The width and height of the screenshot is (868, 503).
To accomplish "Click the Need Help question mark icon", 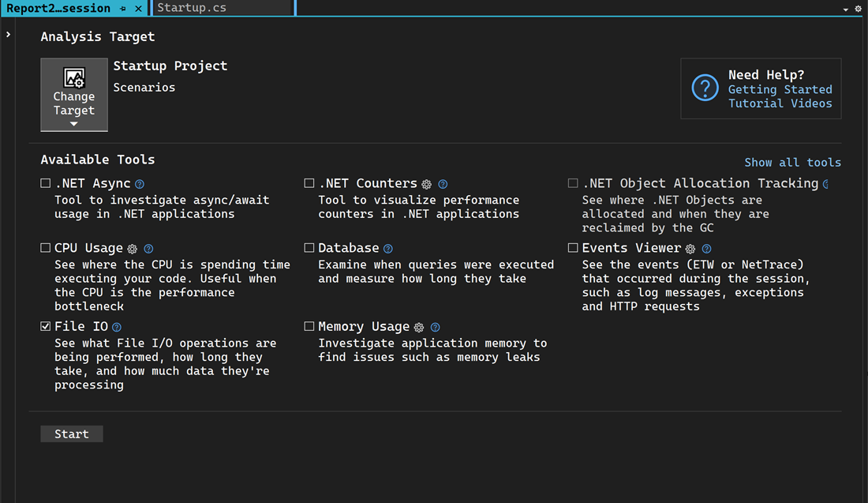I will 705,88.
